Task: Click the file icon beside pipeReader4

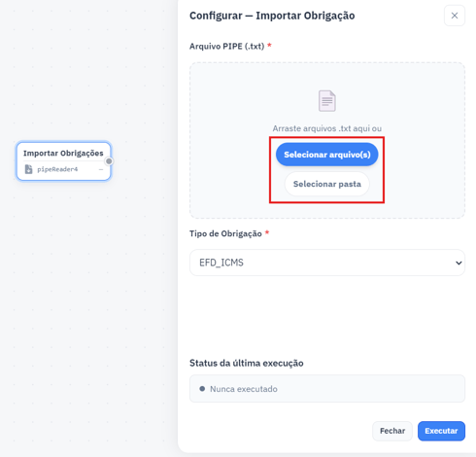Action: pos(28,169)
